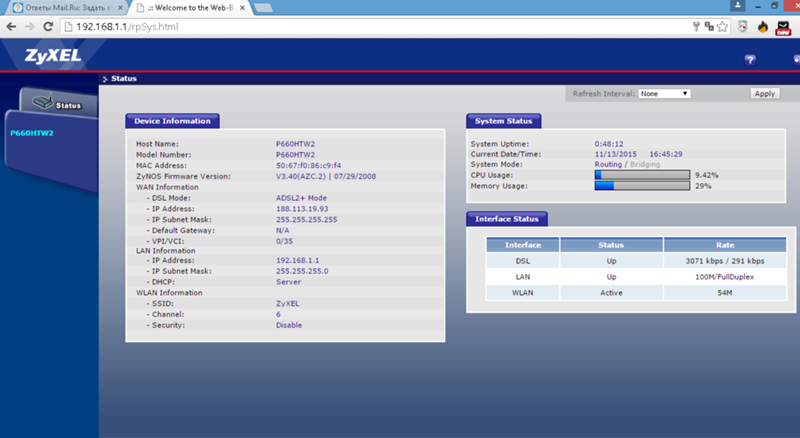The image size is (800, 438).
Task: Open the shield extension icon
Action: 742,27
